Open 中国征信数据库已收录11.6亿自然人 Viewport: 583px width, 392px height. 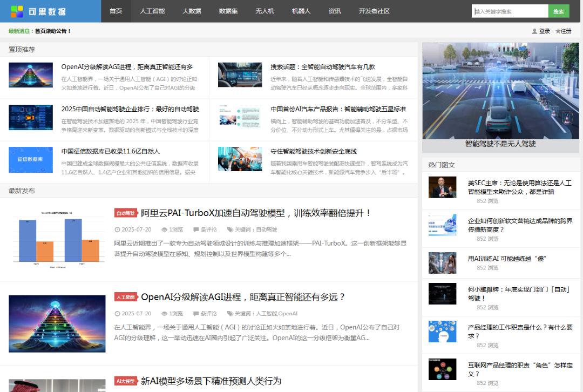tap(111, 151)
